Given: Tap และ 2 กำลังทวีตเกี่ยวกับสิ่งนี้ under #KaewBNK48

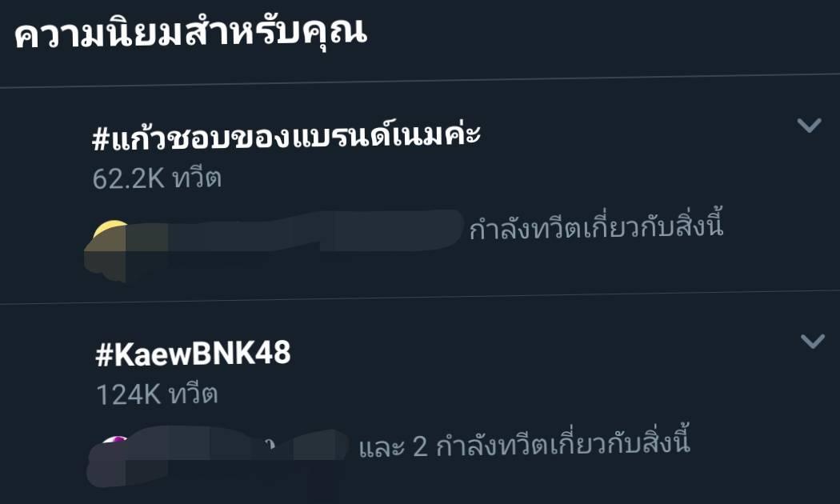Looking at the screenshot, I should coord(525,443).
